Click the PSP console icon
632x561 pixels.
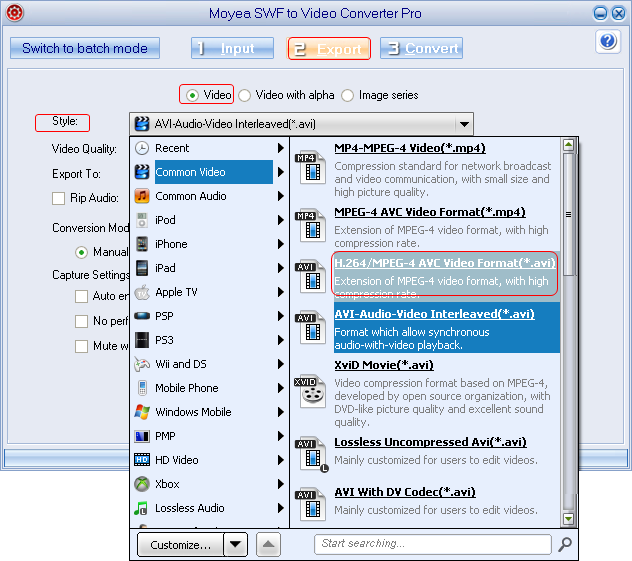point(142,316)
